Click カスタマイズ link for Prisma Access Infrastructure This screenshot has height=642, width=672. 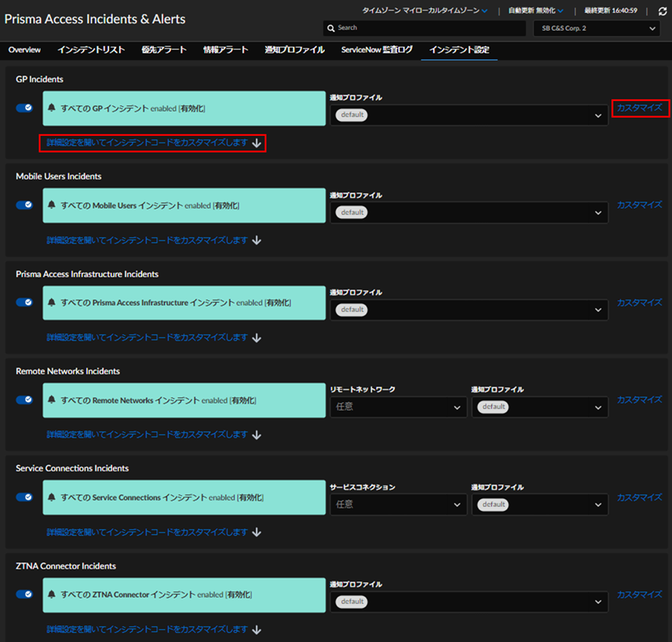[x=639, y=302]
